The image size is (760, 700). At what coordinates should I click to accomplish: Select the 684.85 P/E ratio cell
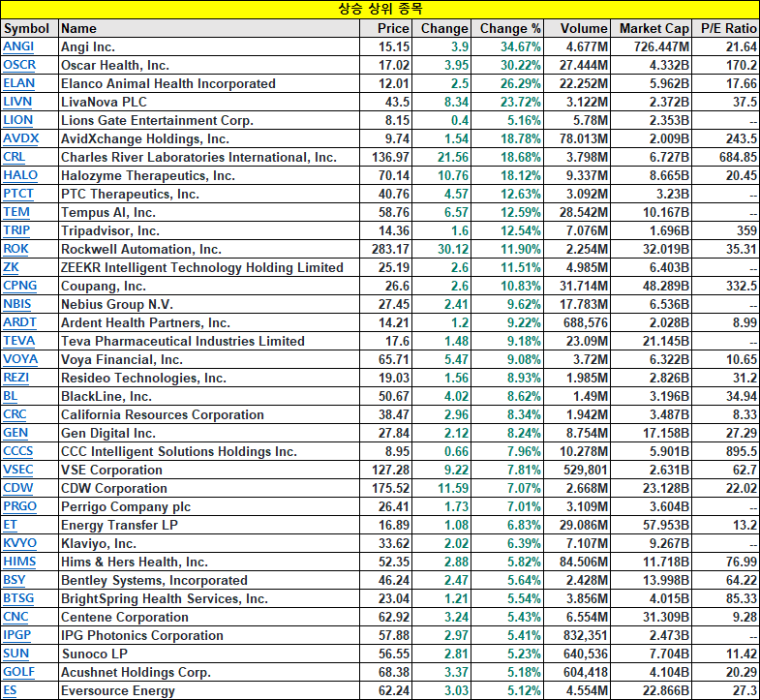[x=726, y=157]
